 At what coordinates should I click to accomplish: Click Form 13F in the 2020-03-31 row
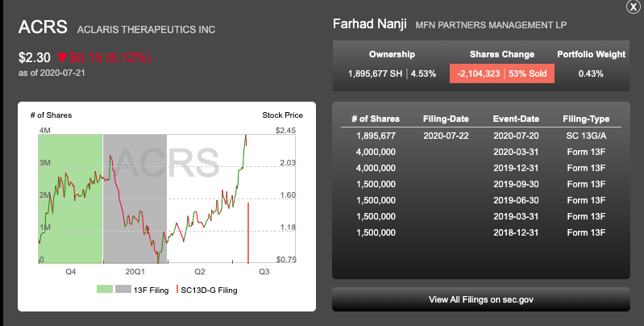pos(586,152)
